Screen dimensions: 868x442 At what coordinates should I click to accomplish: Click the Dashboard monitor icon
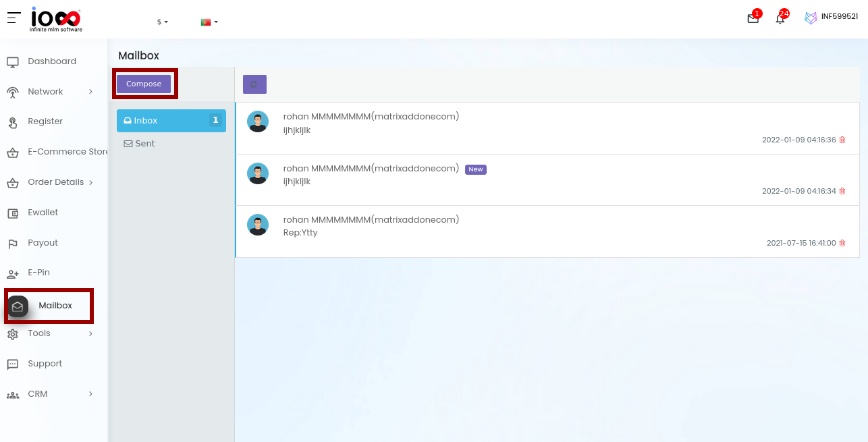coord(13,62)
